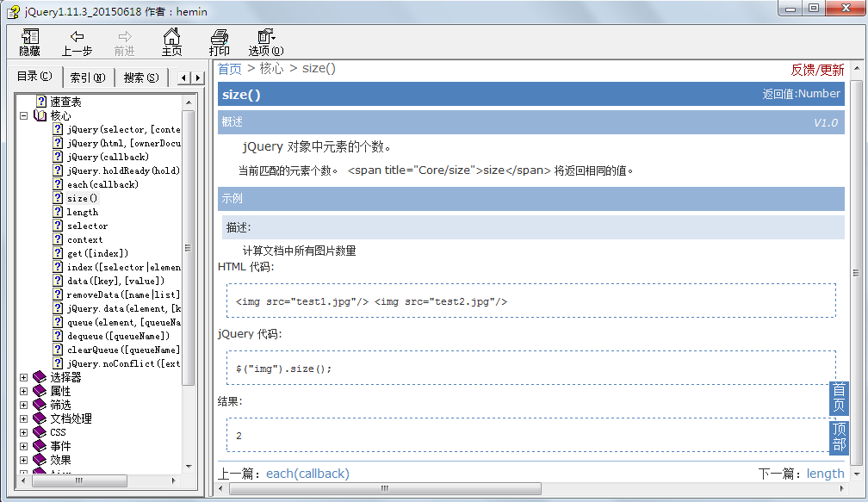This screenshot has height=502, width=868.
Task: Switch to the 搜索(S) tab
Action: tap(141, 77)
